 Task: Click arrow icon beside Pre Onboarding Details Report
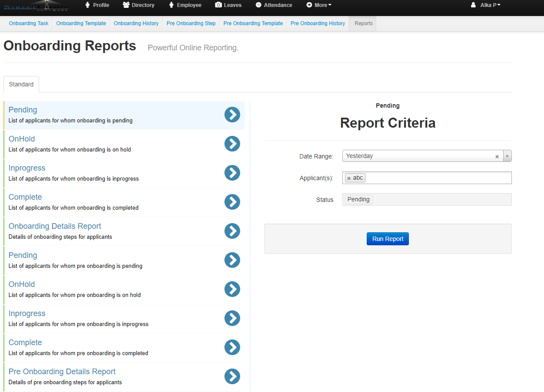pos(232,376)
